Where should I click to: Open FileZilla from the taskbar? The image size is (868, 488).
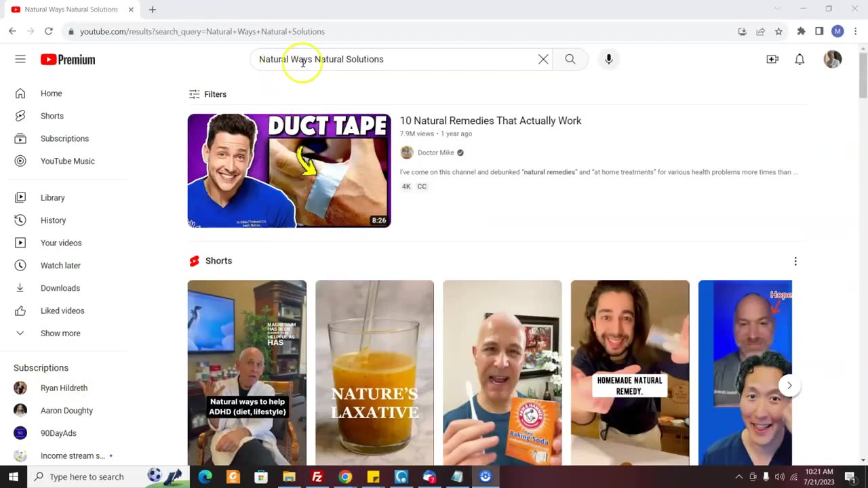317,476
